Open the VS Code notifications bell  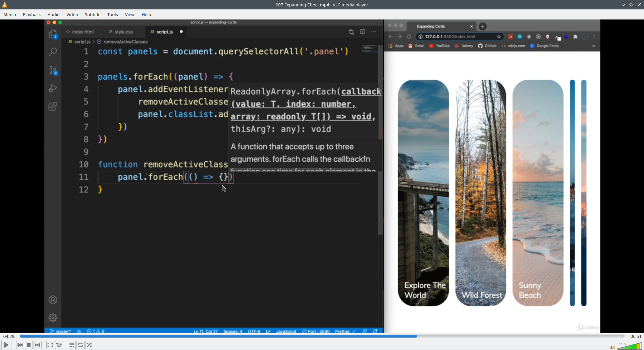375,331
